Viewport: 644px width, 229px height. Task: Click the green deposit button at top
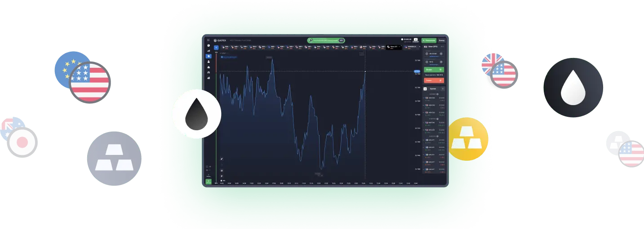point(429,40)
